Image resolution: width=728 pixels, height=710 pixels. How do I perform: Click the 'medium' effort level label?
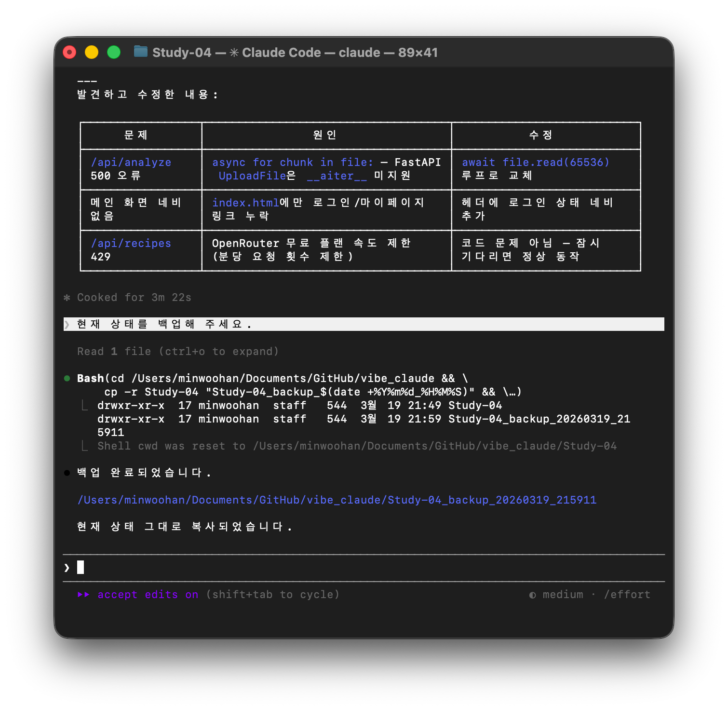[563, 595]
